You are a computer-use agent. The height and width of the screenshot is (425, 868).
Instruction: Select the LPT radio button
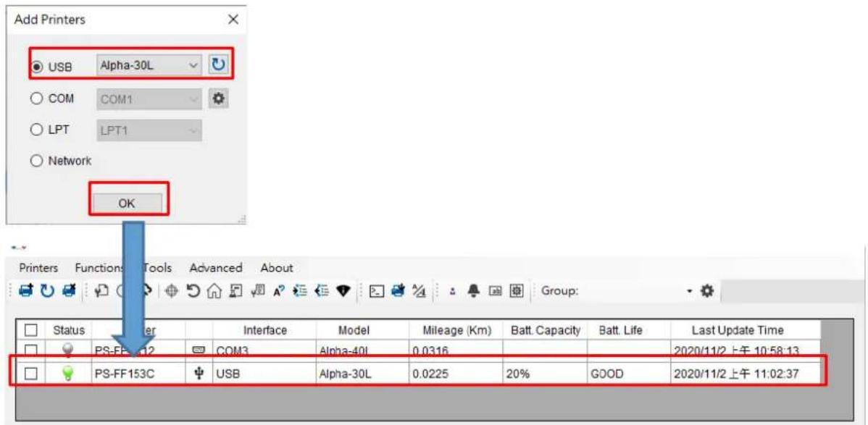point(36,130)
